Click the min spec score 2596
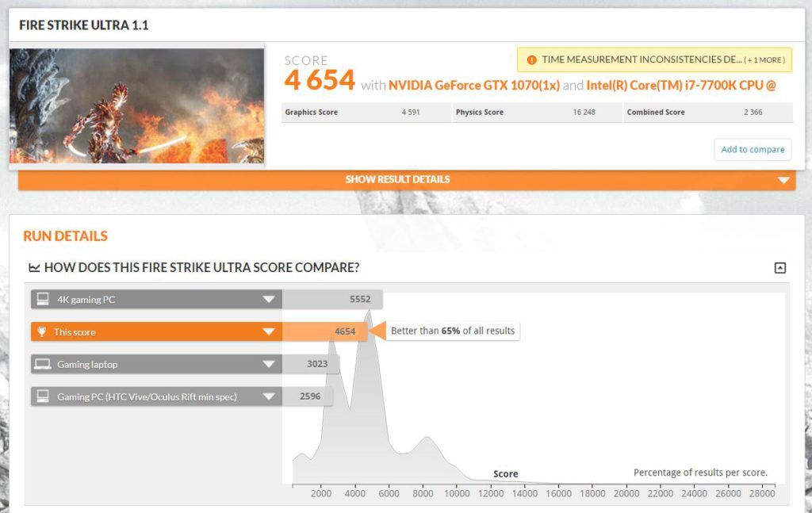This screenshot has height=513, width=812. pyautogui.click(x=310, y=396)
